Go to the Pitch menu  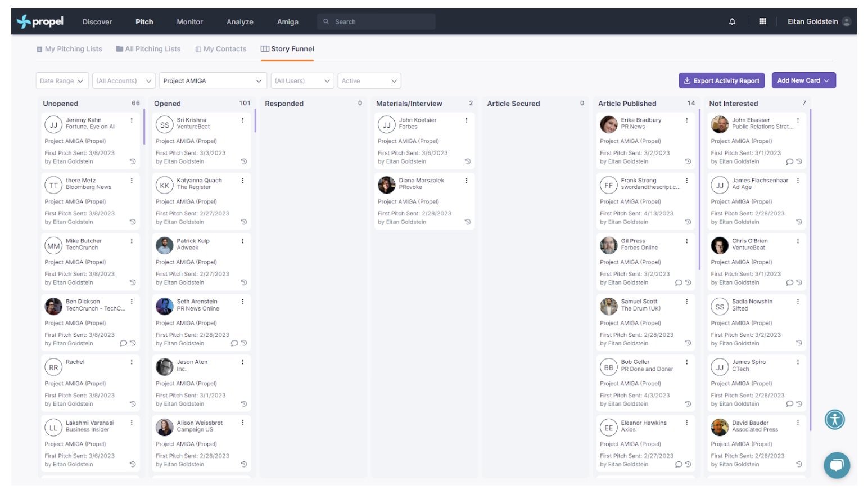(x=144, y=21)
